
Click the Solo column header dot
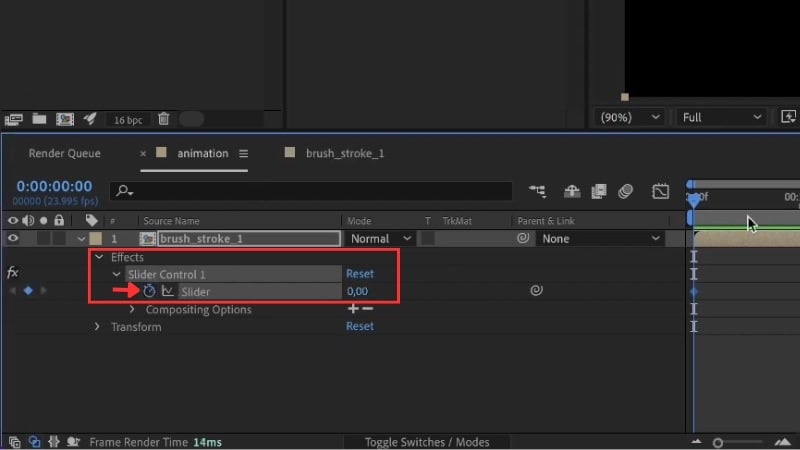point(44,220)
